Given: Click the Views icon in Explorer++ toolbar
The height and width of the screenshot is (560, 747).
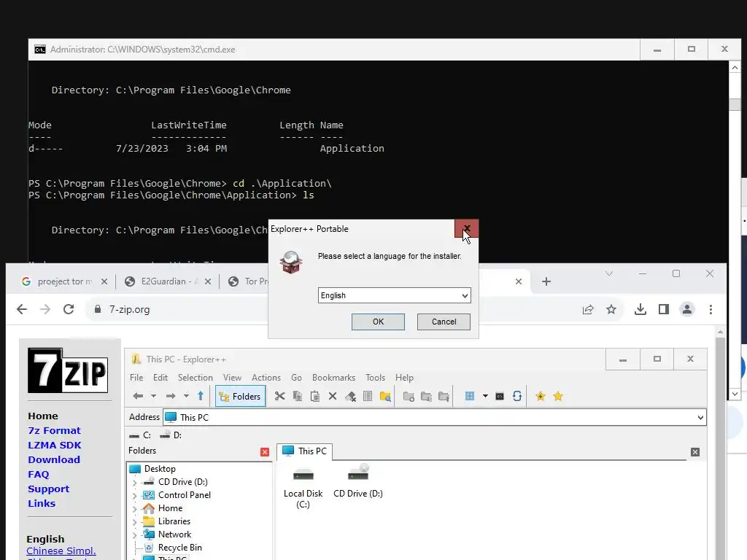Looking at the screenshot, I should click(470, 396).
